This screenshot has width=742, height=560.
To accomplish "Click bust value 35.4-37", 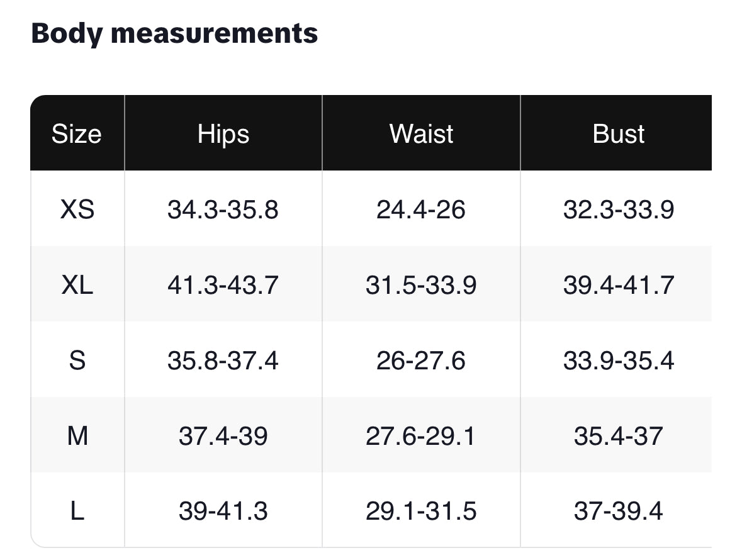I will (x=619, y=435).
